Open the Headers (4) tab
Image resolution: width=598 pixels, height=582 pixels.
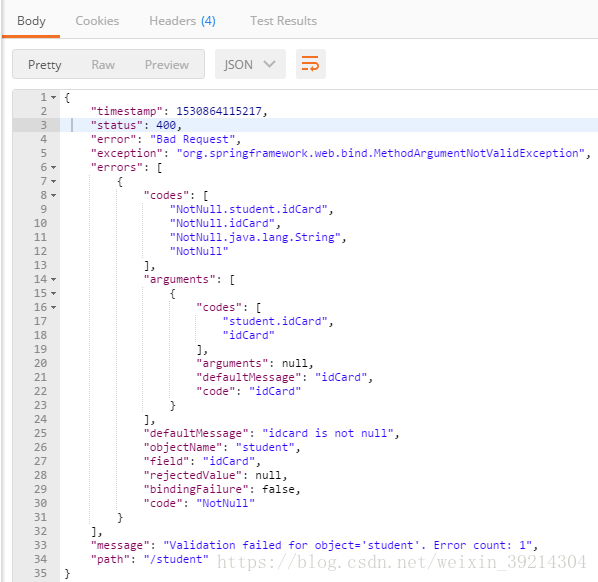(182, 21)
